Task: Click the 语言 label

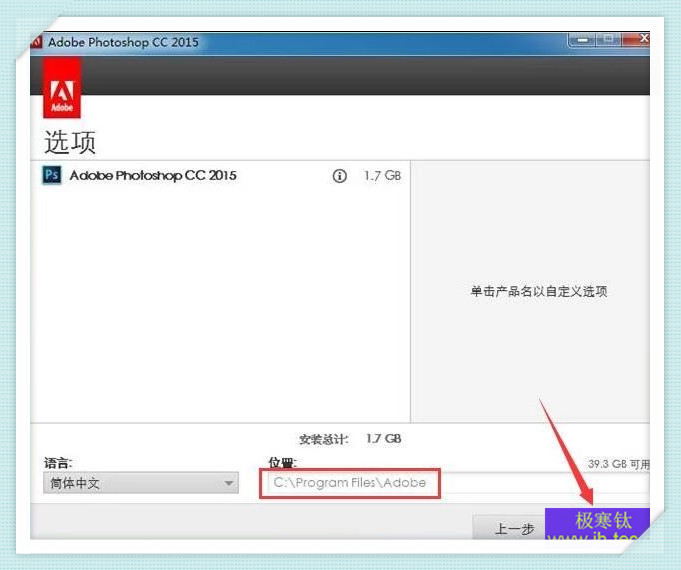Action: point(58,463)
